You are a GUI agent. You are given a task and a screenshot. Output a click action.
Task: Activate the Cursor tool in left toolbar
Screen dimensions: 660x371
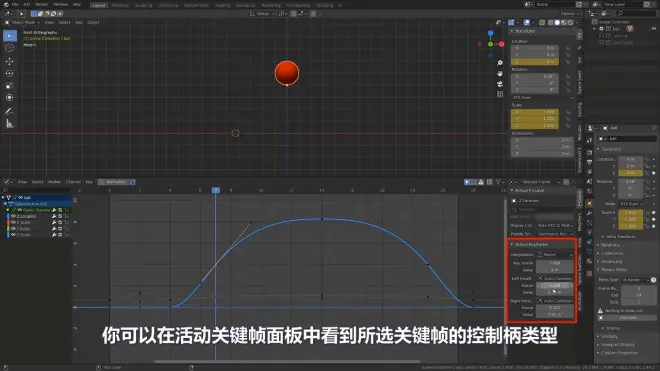tap(9, 48)
